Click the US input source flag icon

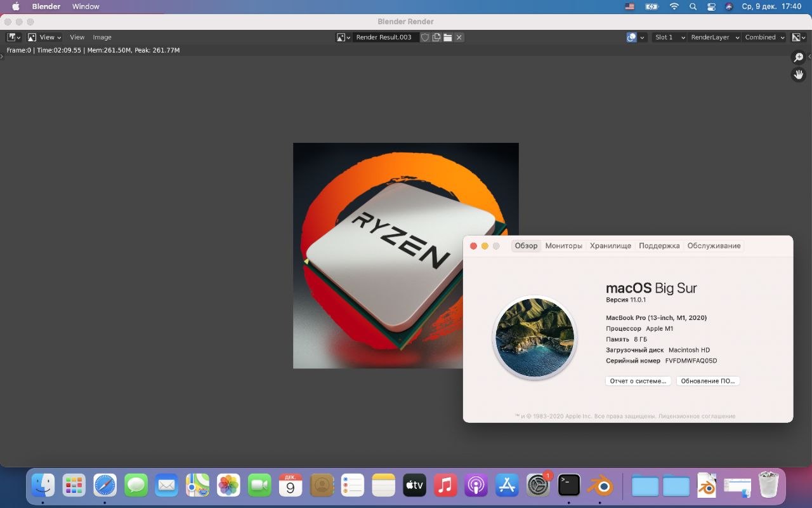point(629,6)
